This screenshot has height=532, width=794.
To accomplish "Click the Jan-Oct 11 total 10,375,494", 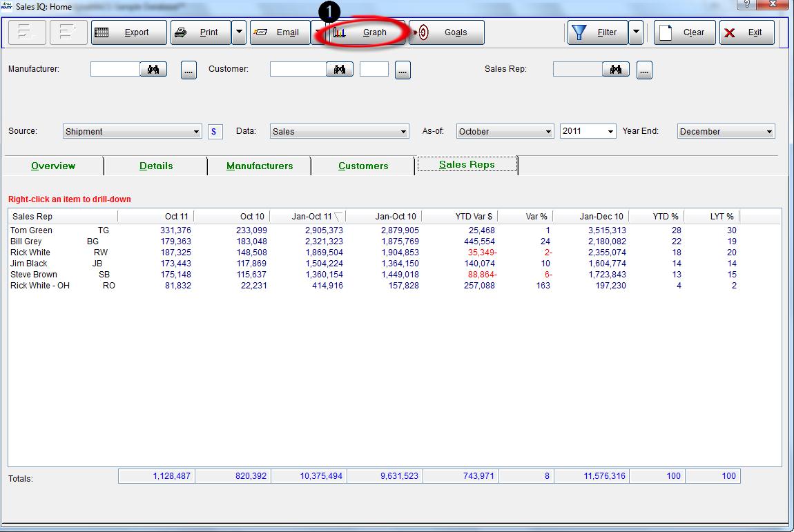I will point(309,476).
